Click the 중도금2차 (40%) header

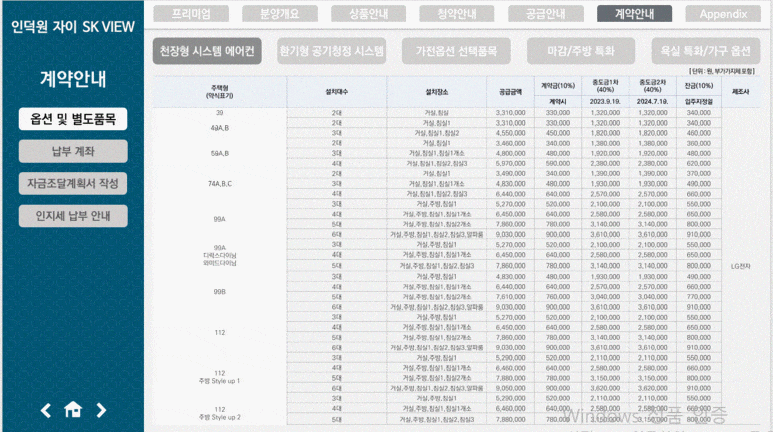(x=652, y=86)
